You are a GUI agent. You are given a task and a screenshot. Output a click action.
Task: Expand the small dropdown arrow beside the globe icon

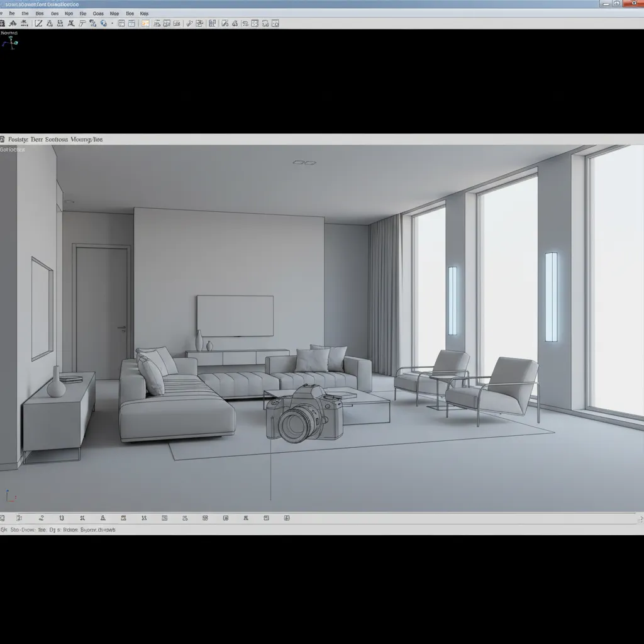[112, 23]
